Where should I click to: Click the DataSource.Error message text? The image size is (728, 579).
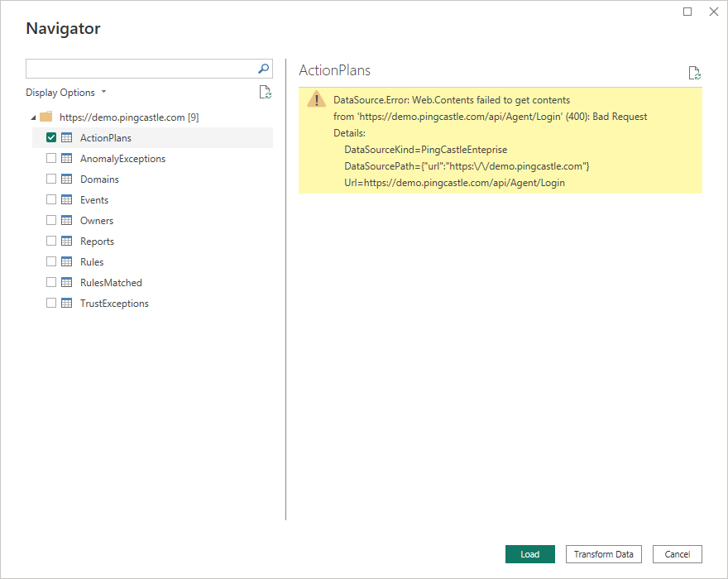pyautogui.click(x=452, y=100)
